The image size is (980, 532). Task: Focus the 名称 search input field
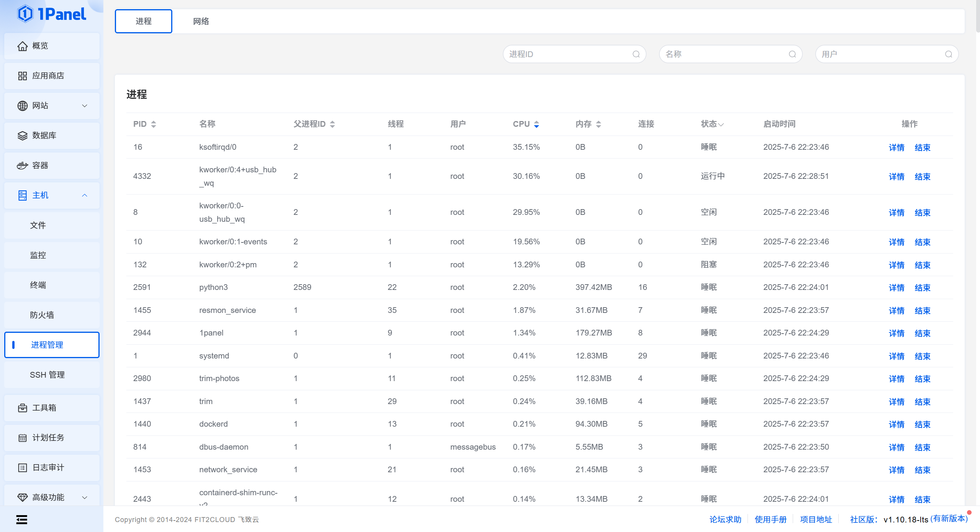(x=730, y=54)
